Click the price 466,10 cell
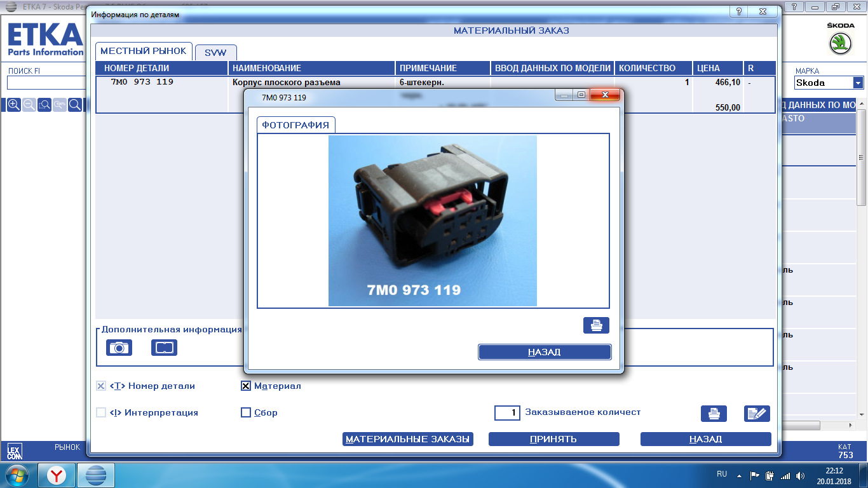The width and height of the screenshot is (868, 488). tap(728, 83)
